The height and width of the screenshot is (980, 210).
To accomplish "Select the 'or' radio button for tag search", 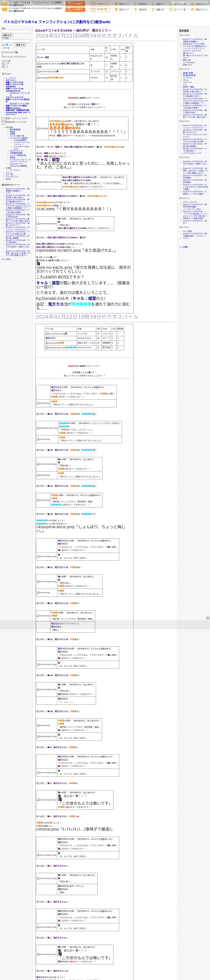I will pos(13,45).
